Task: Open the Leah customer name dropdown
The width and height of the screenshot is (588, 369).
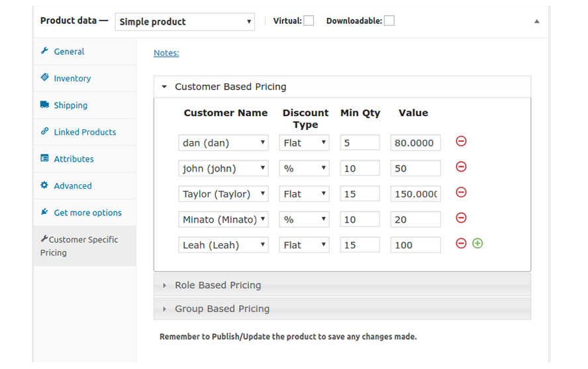Action: coord(223,245)
